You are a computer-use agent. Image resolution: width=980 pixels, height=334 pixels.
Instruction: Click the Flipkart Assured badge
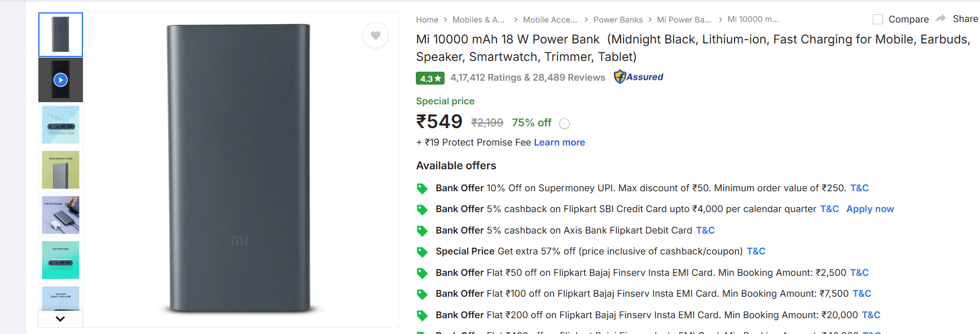coord(638,77)
